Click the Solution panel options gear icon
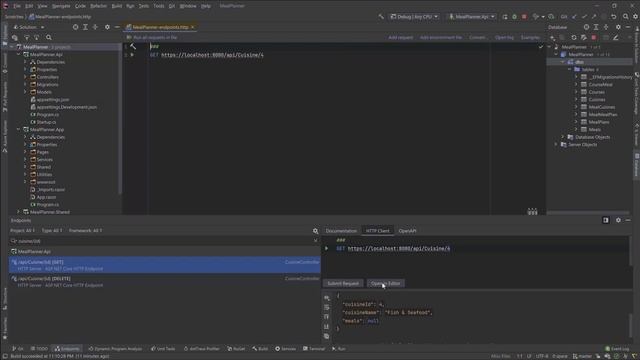This screenshot has height=360, width=640. [x=107, y=27]
